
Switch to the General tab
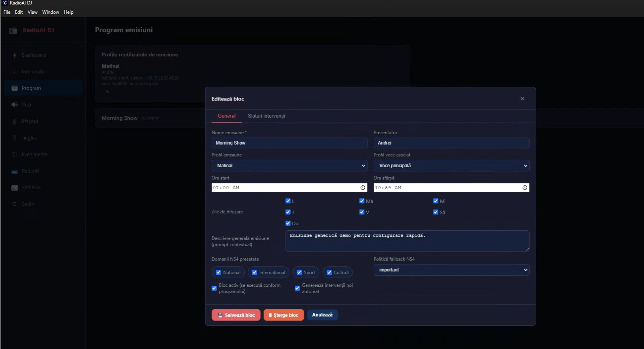[x=226, y=116]
